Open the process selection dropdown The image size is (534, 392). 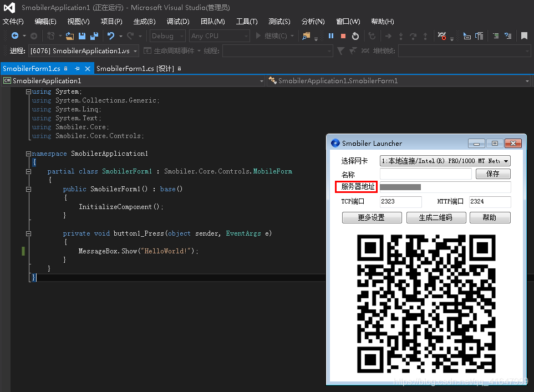click(x=136, y=51)
